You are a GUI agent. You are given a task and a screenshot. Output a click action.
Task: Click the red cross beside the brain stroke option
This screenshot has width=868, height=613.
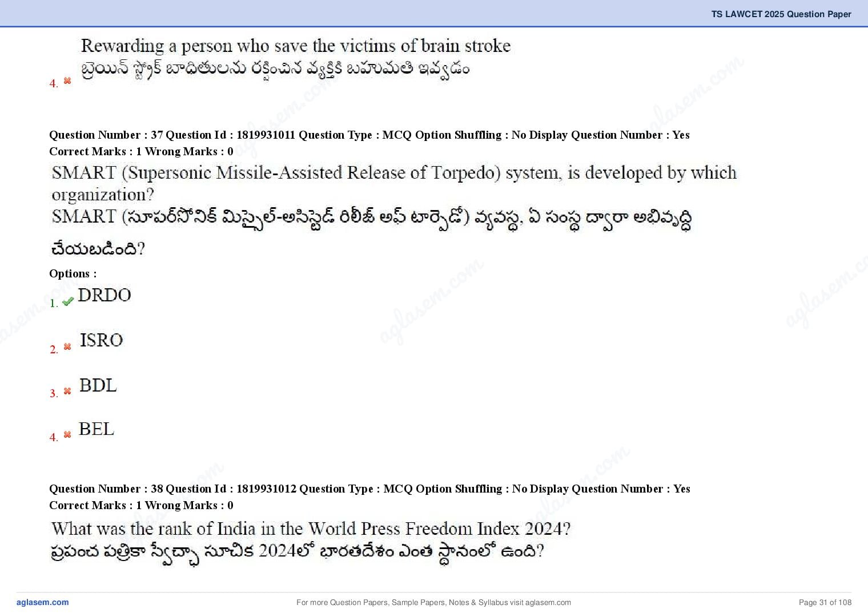67,80
